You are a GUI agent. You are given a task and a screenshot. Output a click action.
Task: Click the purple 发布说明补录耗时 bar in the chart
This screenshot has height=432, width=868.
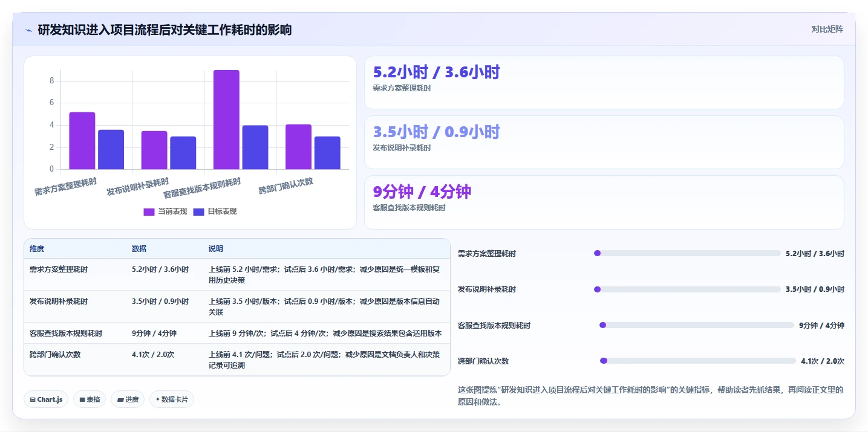tap(154, 150)
